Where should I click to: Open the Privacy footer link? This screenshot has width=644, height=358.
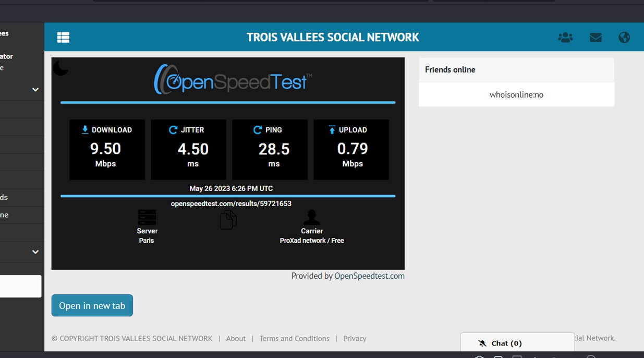355,338
